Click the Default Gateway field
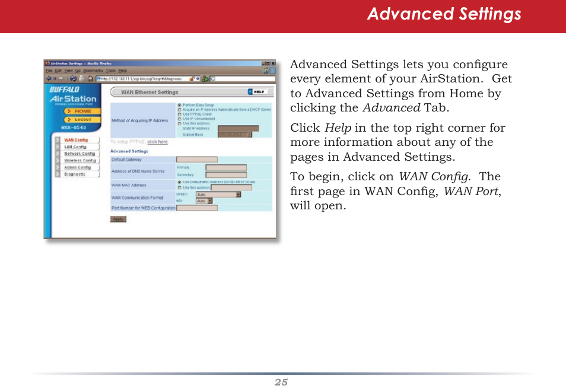This screenshot has width=566, height=392. 197,160
